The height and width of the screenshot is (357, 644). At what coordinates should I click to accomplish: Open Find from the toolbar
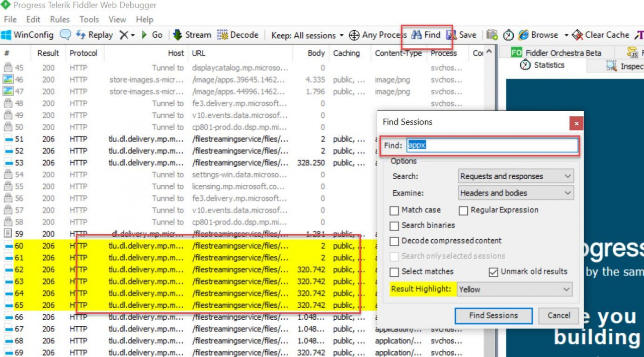(426, 35)
